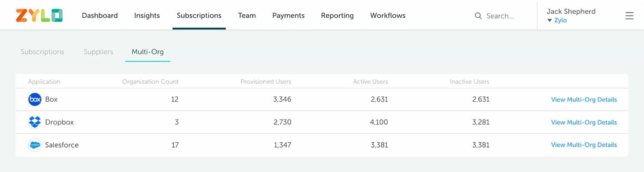Open the Team menu
Viewport: 644px width, 172px height.
(x=247, y=15)
